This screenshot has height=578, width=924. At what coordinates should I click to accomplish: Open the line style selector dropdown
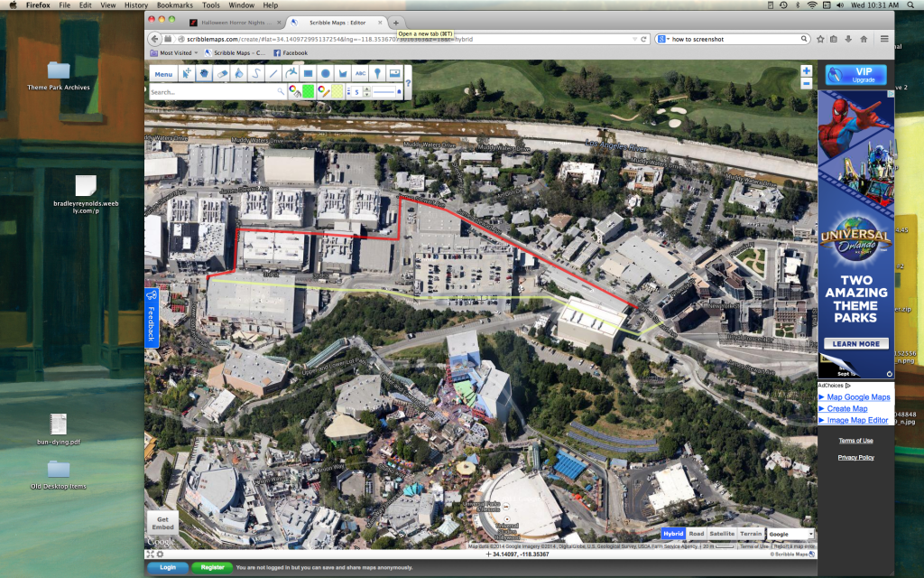point(386,90)
